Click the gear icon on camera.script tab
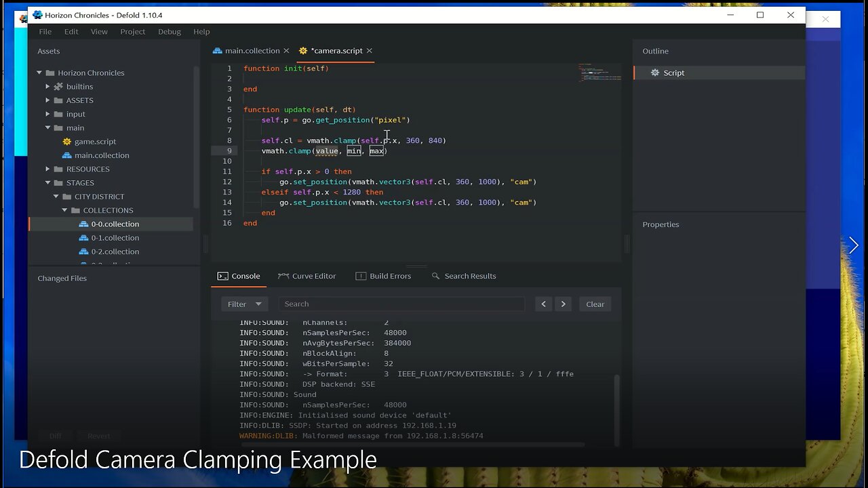This screenshot has width=868, height=488. point(303,51)
